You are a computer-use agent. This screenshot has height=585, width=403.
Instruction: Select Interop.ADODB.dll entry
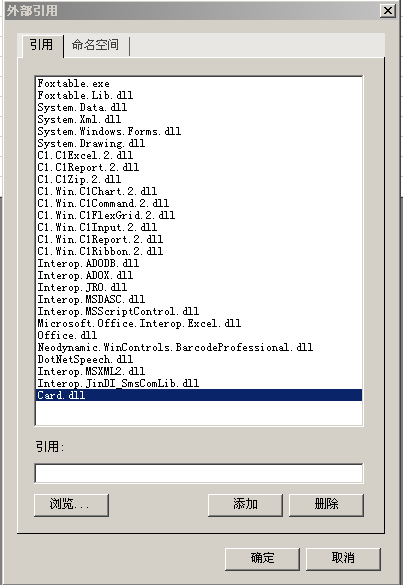[x=199, y=263]
